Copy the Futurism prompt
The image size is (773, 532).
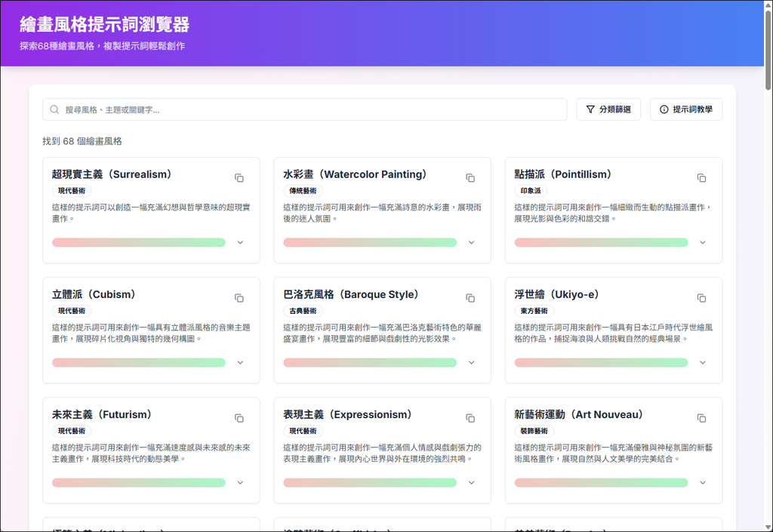239,418
